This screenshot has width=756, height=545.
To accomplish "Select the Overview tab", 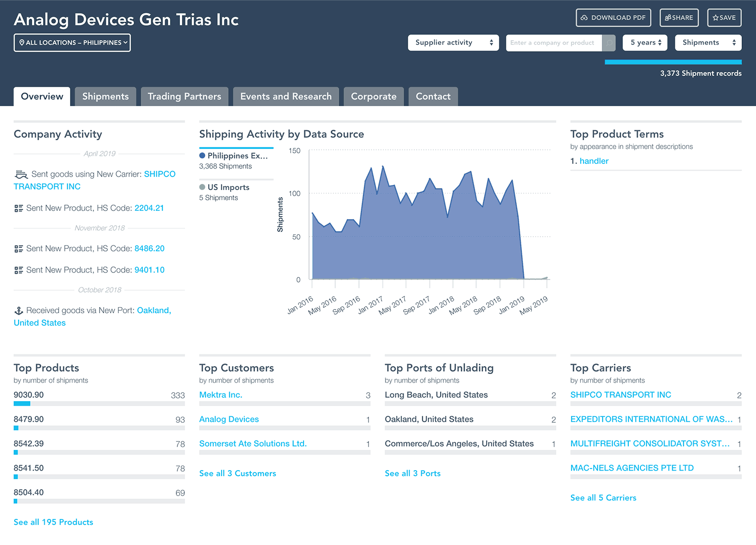I will (42, 97).
